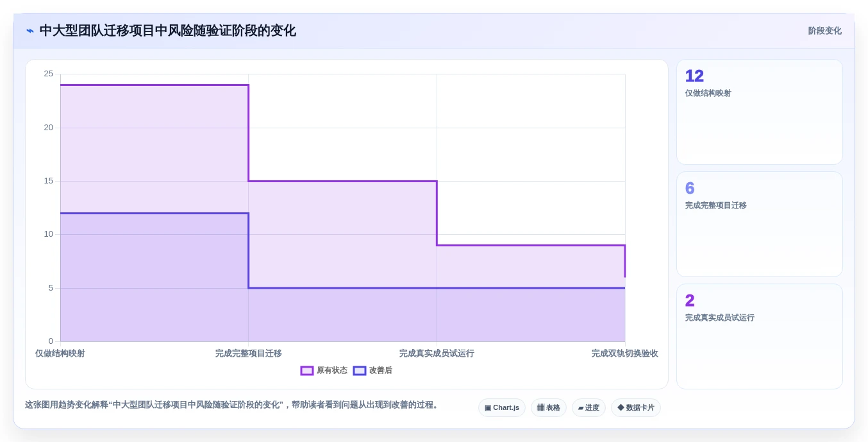Open the 完成真实成员试运行 card showing 2
Viewport: 868px width, 442px height.
760,337
